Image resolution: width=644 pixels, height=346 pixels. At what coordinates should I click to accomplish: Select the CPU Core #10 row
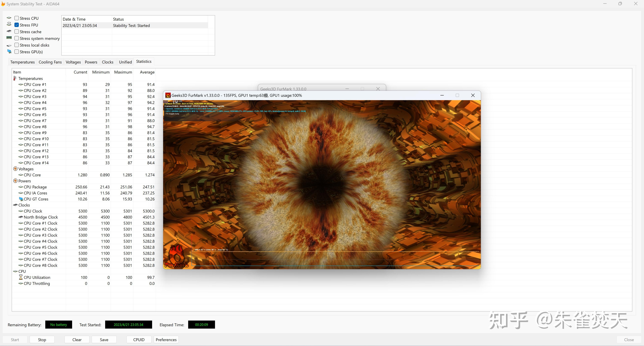(84, 139)
